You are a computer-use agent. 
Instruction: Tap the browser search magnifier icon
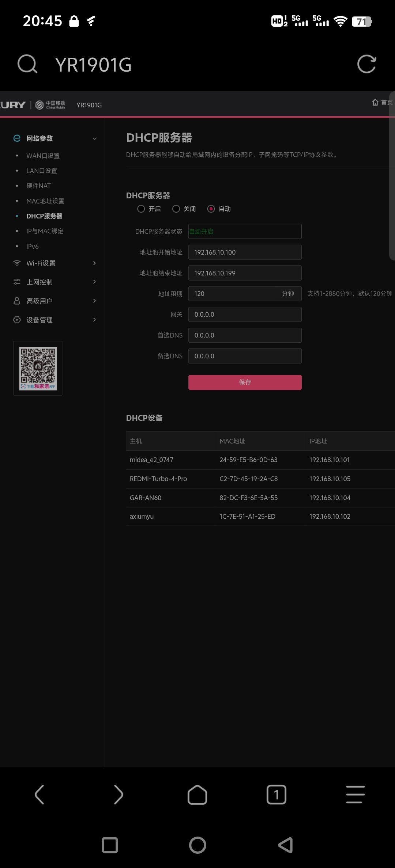[27, 64]
